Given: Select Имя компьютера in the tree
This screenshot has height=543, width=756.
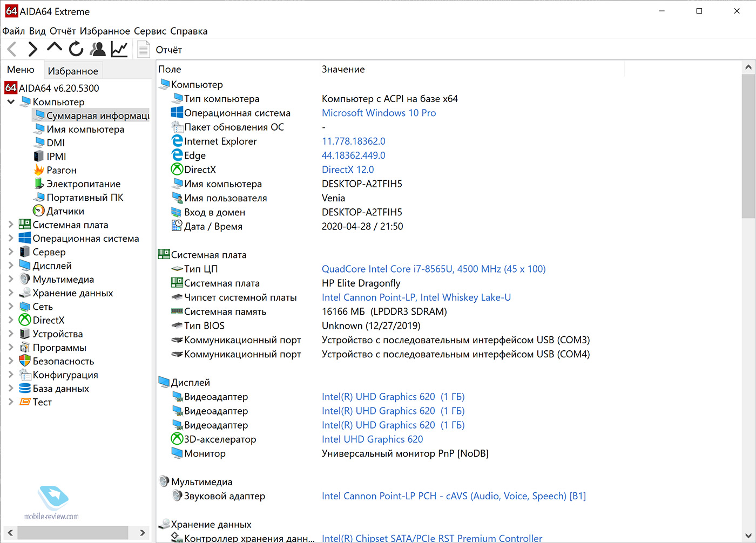Looking at the screenshot, I should [x=79, y=129].
